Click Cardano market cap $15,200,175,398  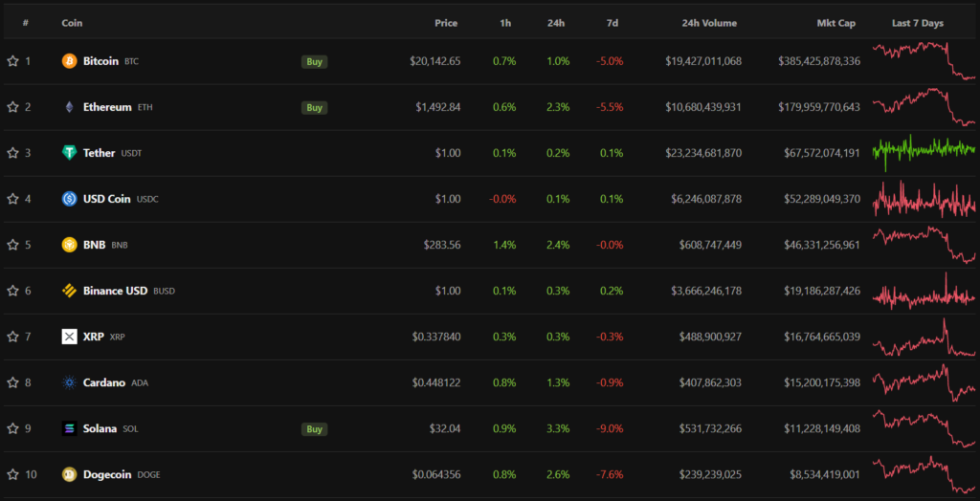click(x=822, y=382)
